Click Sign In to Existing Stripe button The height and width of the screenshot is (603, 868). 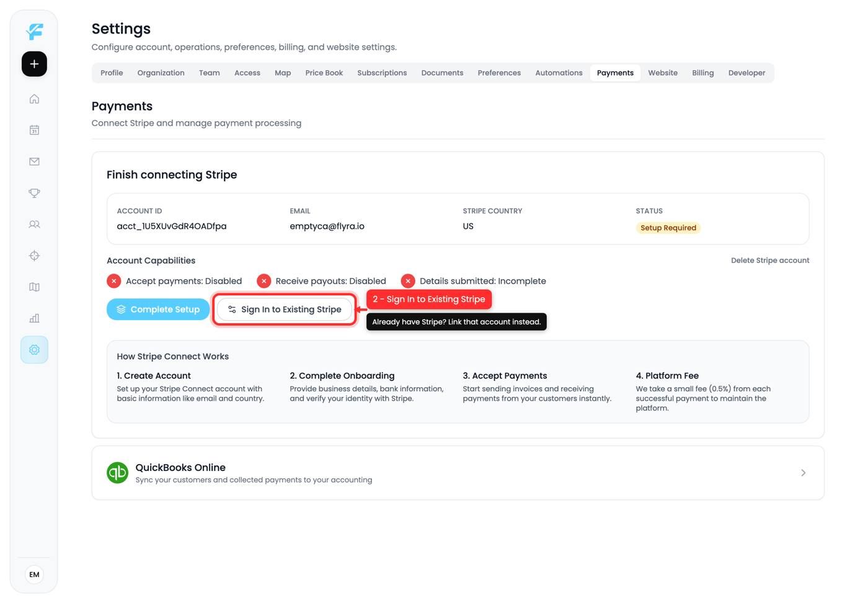[285, 310]
